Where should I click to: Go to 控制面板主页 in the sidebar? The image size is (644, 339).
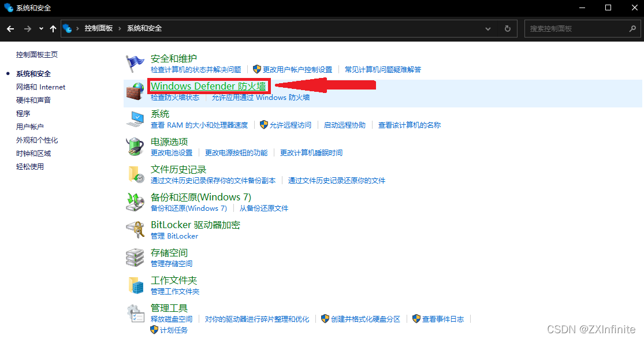pyautogui.click(x=37, y=55)
